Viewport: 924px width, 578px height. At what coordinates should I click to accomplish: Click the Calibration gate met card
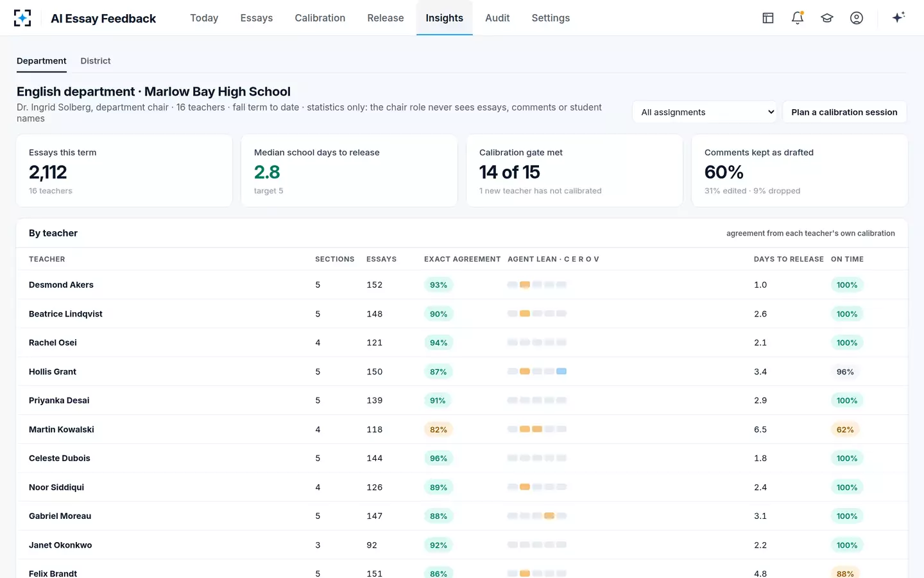tap(575, 171)
